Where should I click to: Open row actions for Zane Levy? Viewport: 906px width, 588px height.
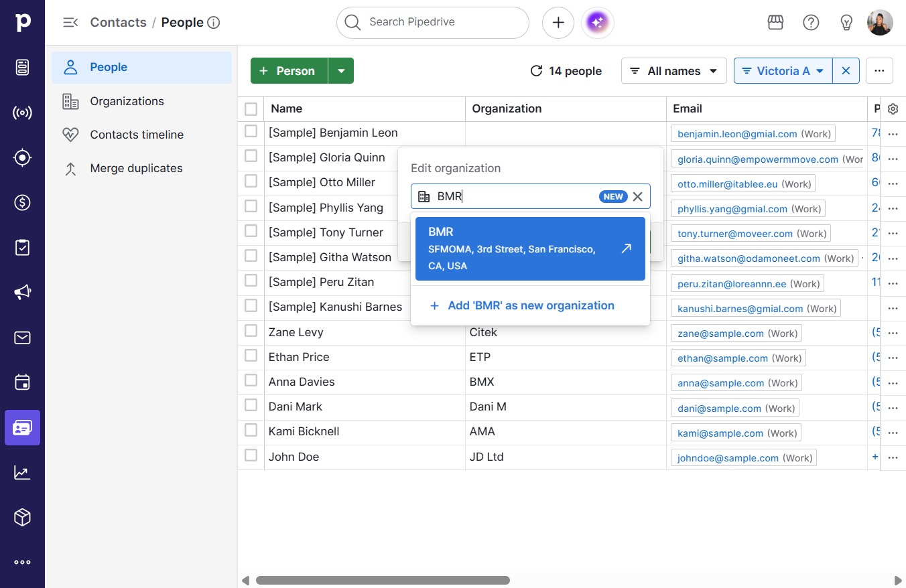pyautogui.click(x=893, y=334)
